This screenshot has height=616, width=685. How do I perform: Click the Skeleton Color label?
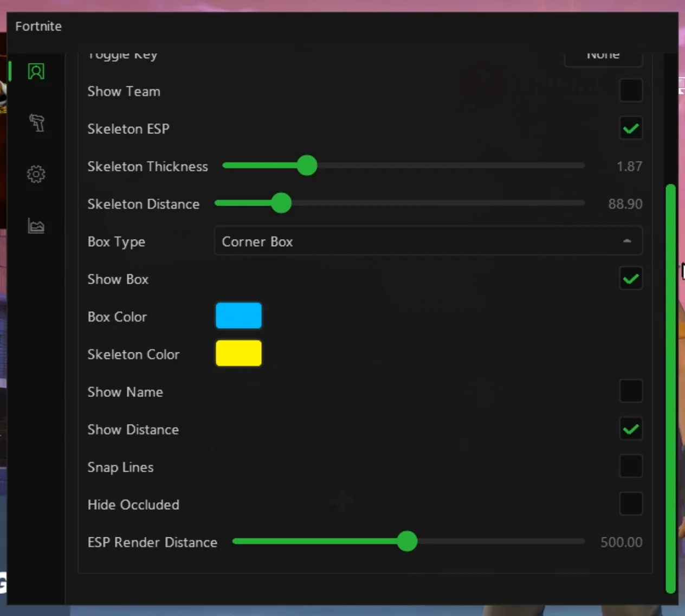click(x=133, y=355)
